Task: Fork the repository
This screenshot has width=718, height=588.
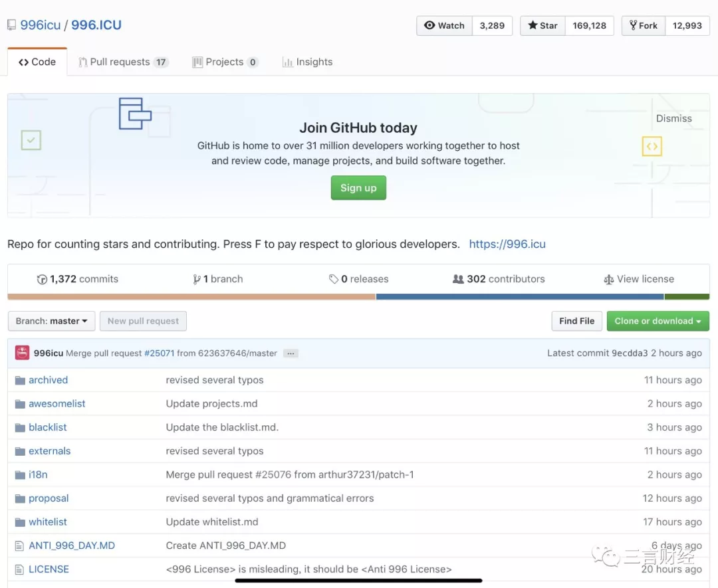Action: tap(644, 26)
